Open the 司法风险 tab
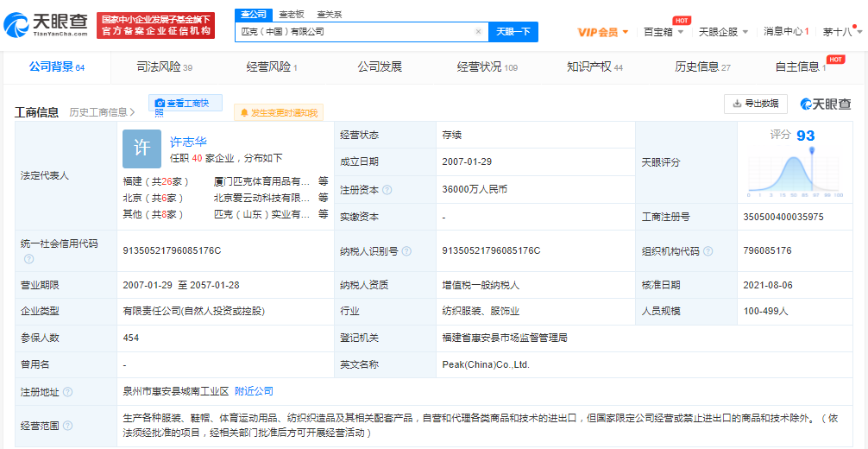Viewport: 868px width, 449px height. pyautogui.click(x=165, y=67)
